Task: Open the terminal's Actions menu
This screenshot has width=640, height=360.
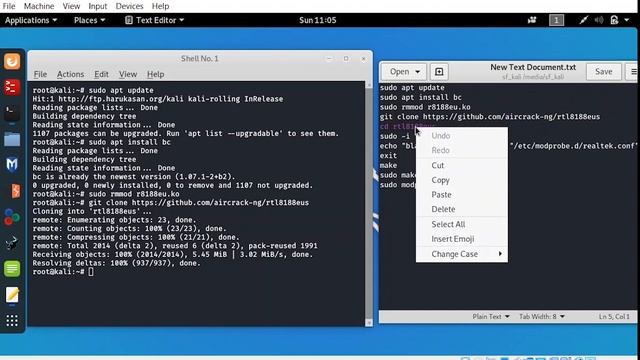Action: pyautogui.click(x=70, y=74)
